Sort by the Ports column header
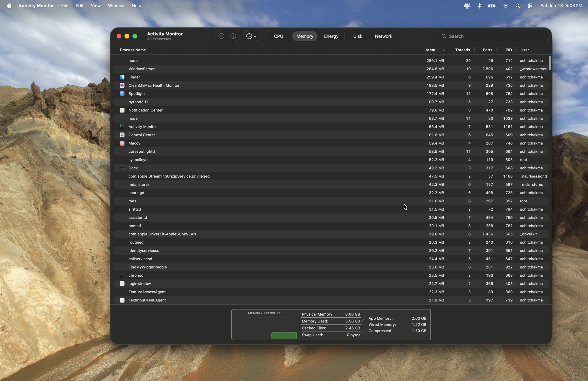Viewport: 588px width, 381px height. (487, 50)
